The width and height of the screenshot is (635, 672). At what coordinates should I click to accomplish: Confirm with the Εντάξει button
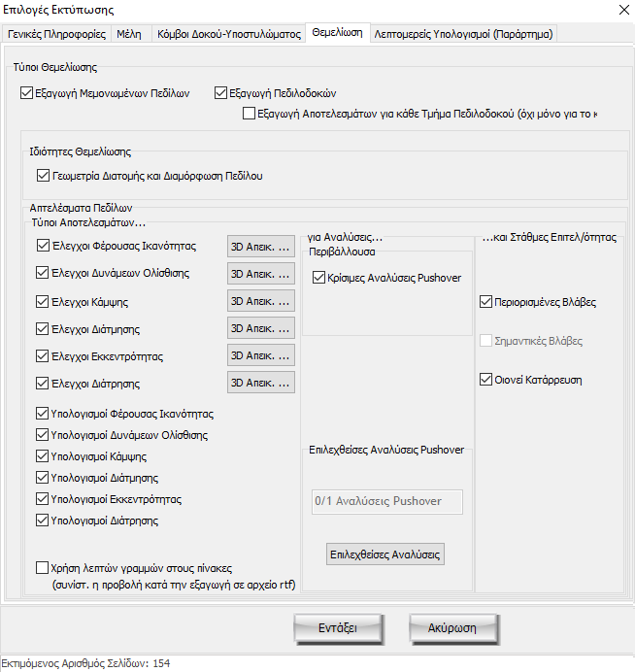click(x=337, y=628)
